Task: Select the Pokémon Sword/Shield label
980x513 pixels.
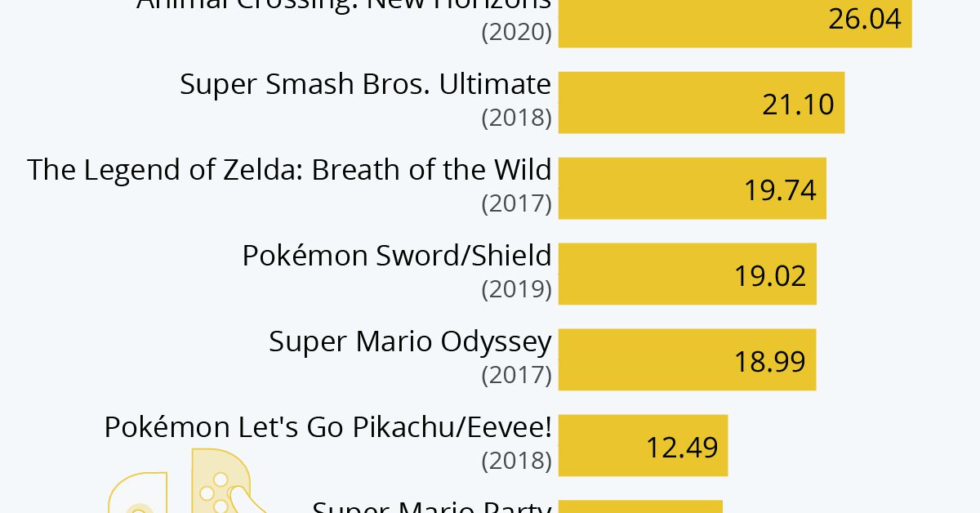Action: [x=397, y=256]
